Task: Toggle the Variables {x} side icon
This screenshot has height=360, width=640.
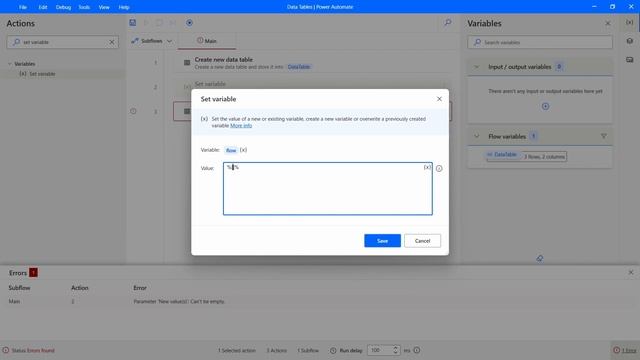Action: (630, 22)
